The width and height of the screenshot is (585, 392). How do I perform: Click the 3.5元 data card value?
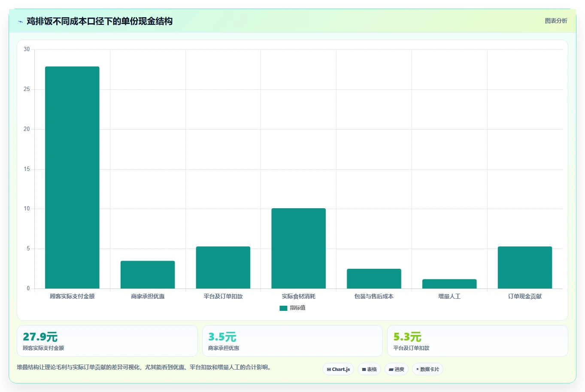[x=222, y=337]
